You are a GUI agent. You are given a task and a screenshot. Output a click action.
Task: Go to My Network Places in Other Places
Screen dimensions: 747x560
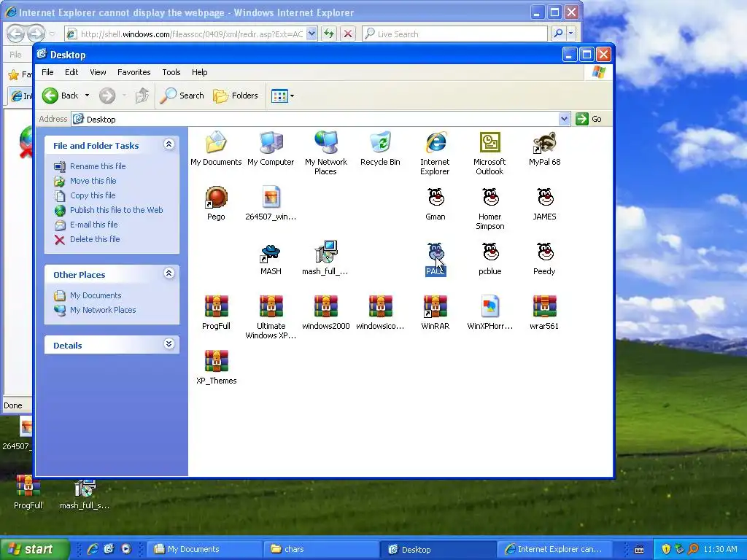(x=103, y=310)
